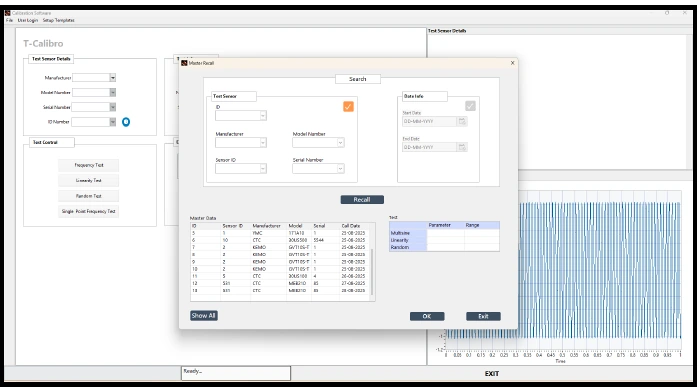Image resolution: width=699 pixels, height=387 pixels.
Task: Click Cal Date cell '26-08-2025'
Action: [353, 276]
